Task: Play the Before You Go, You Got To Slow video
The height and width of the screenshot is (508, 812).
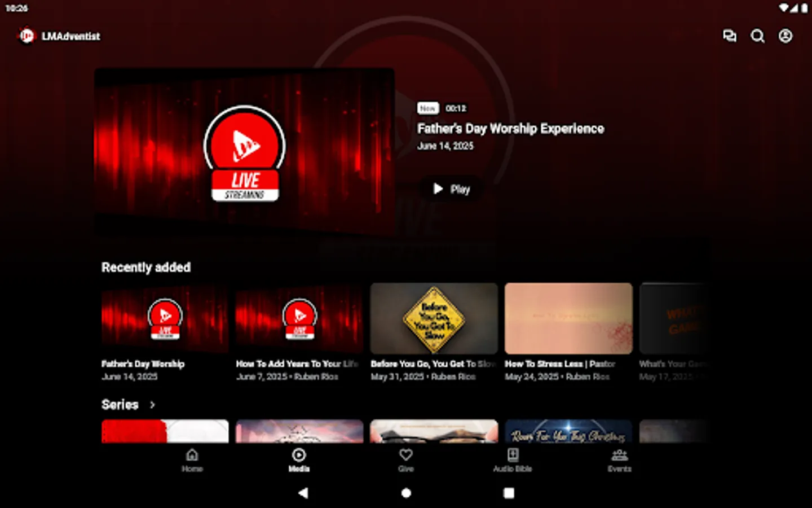Action: point(434,319)
